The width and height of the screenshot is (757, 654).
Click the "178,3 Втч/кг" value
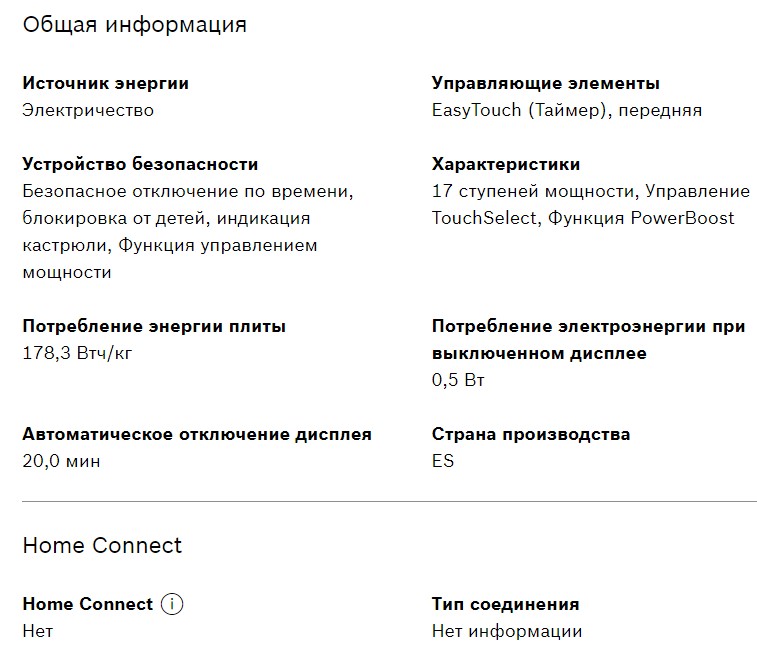coord(77,353)
